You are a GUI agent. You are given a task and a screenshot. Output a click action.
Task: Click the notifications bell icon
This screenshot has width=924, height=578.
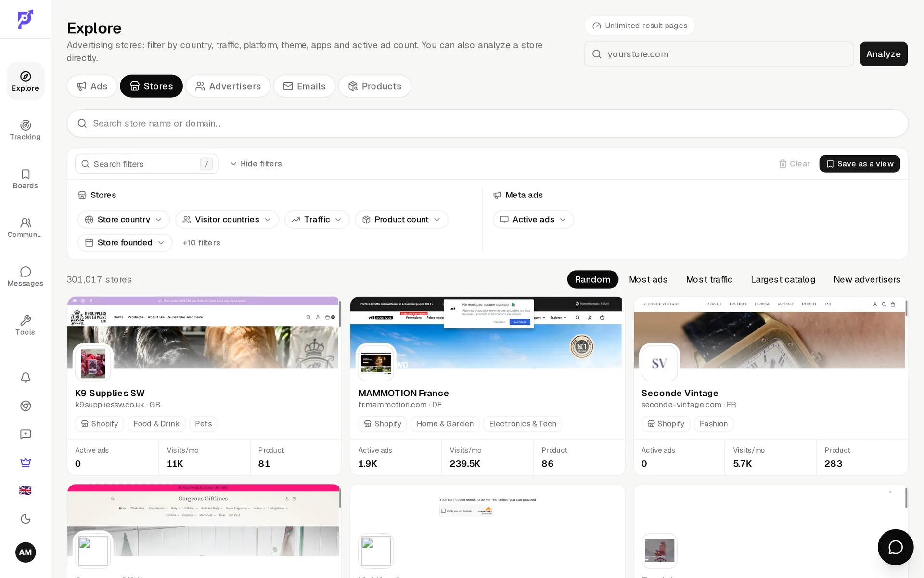click(x=26, y=377)
